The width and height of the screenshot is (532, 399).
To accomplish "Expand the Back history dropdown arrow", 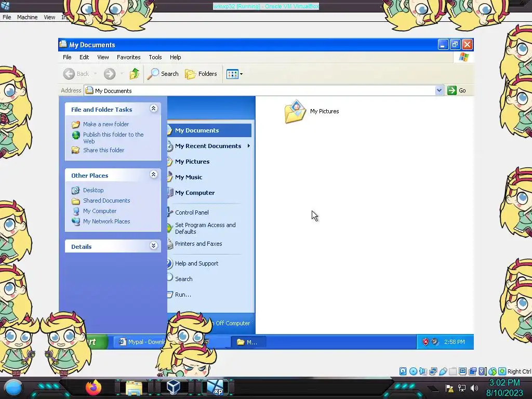I will [x=96, y=74].
